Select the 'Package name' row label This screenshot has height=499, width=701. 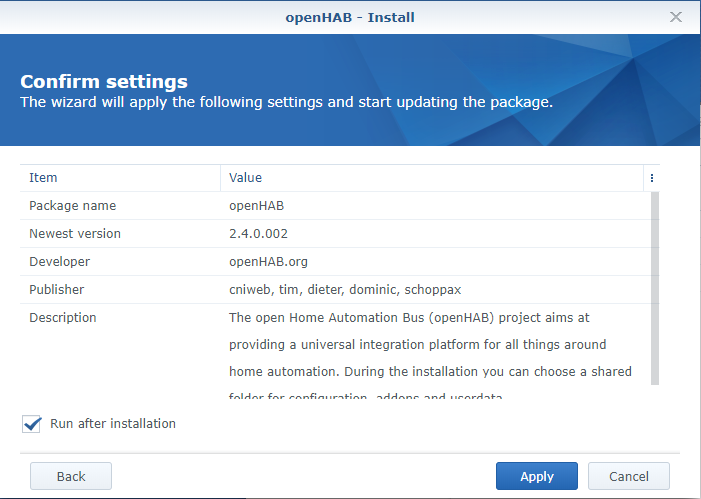coord(72,206)
